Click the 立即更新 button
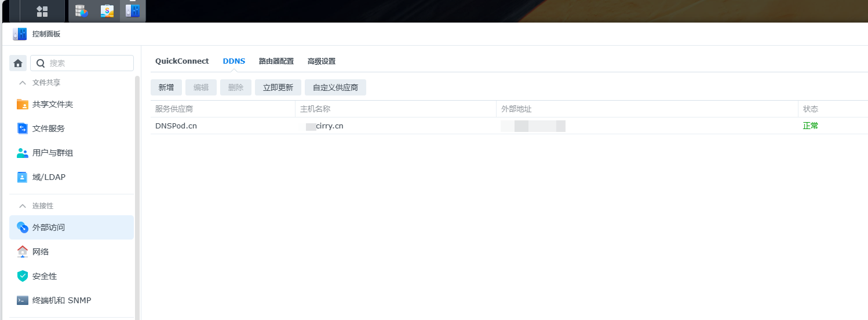 pos(278,87)
